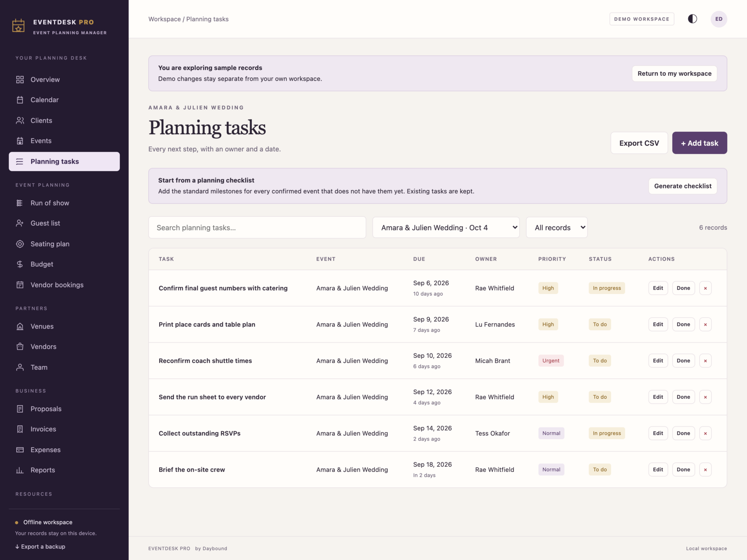
Task: Edit the Confirm final guest numbers task
Action: 658,288
